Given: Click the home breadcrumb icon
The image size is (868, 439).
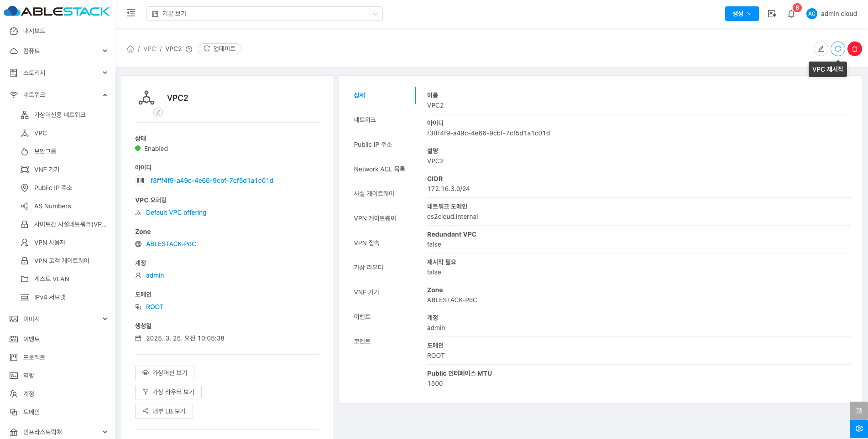Looking at the screenshot, I should tap(131, 49).
